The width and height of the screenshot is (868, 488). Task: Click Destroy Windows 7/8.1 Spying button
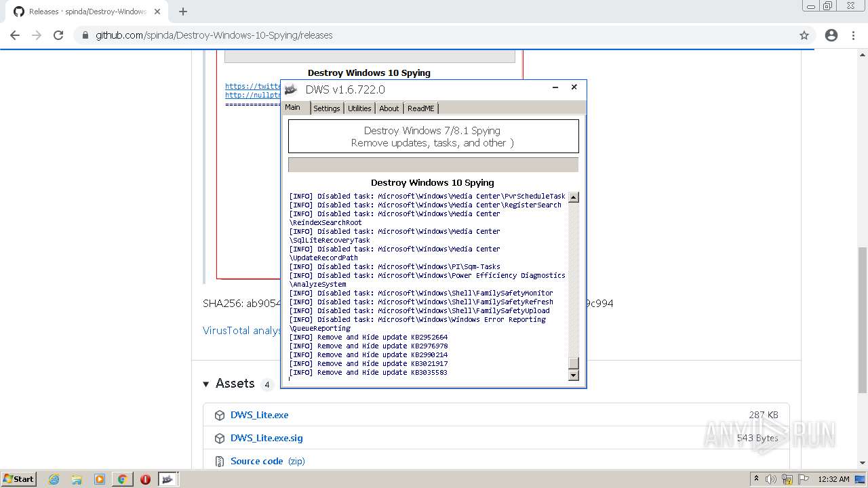pyautogui.click(x=433, y=136)
